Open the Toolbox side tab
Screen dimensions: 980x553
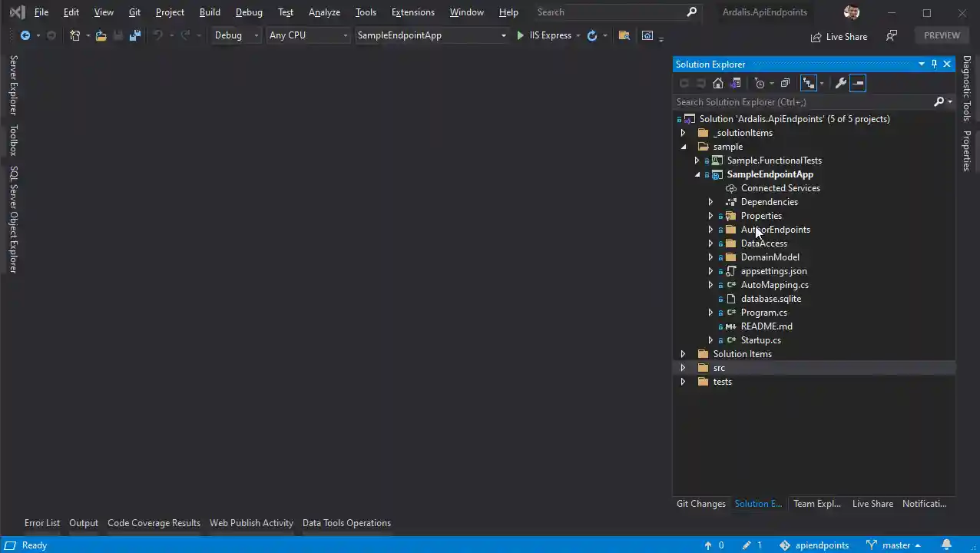(13, 141)
